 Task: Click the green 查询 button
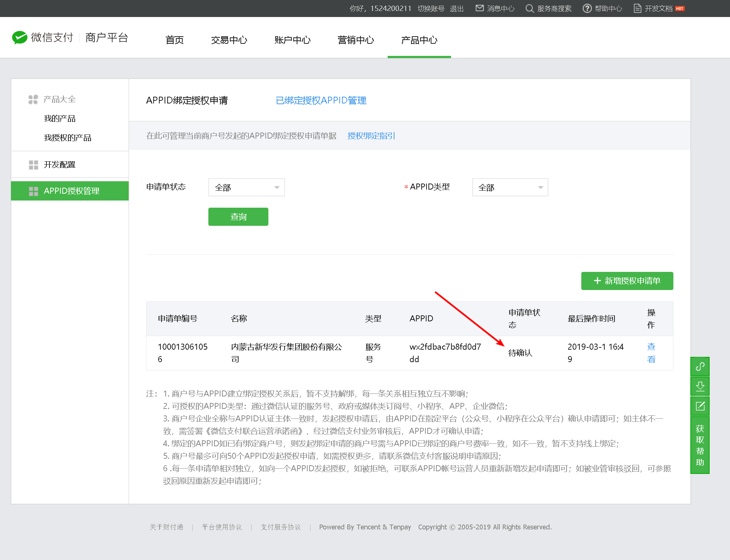point(238,217)
